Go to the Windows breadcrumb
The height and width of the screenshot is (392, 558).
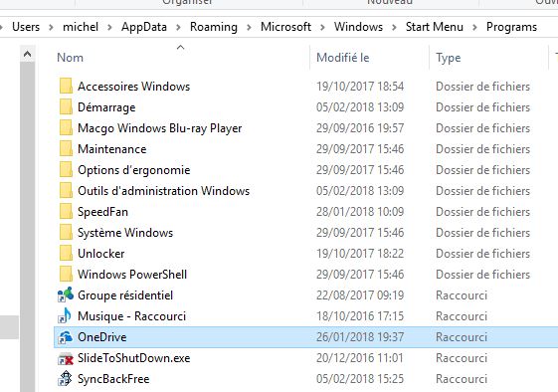click(x=358, y=27)
